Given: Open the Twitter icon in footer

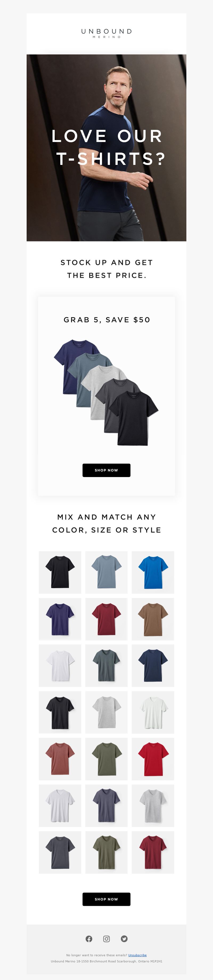Looking at the screenshot, I should (124, 939).
